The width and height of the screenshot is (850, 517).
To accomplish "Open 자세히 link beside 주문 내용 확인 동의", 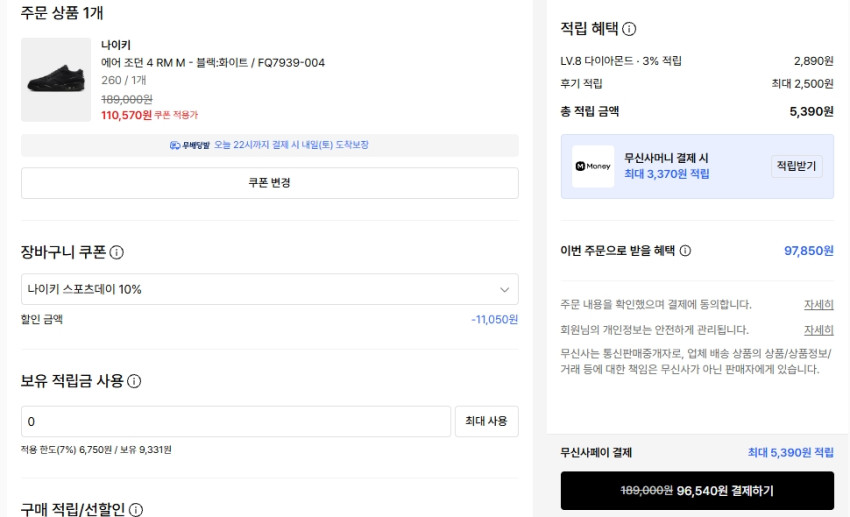I will click(x=818, y=304).
